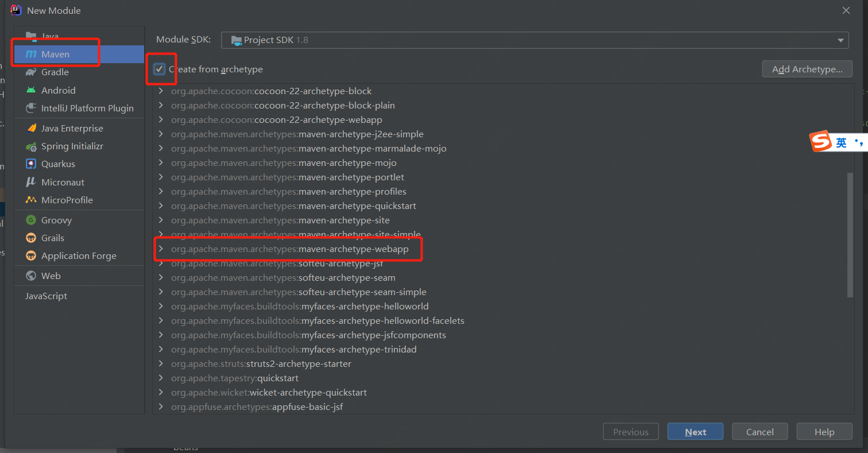The height and width of the screenshot is (453, 868).
Task: Select Gradle module type
Action: click(79, 72)
